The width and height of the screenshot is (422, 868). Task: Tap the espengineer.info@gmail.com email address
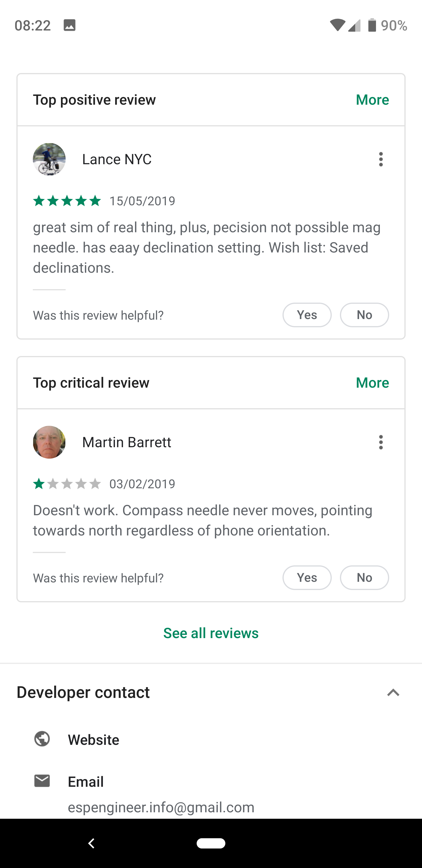click(x=161, y=807)
